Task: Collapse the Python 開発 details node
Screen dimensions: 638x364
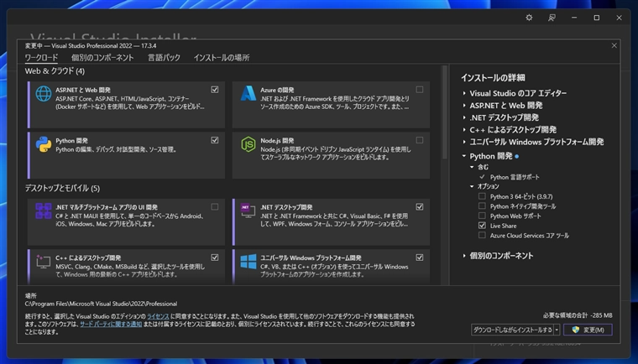Action: click(x=464, y=156)
